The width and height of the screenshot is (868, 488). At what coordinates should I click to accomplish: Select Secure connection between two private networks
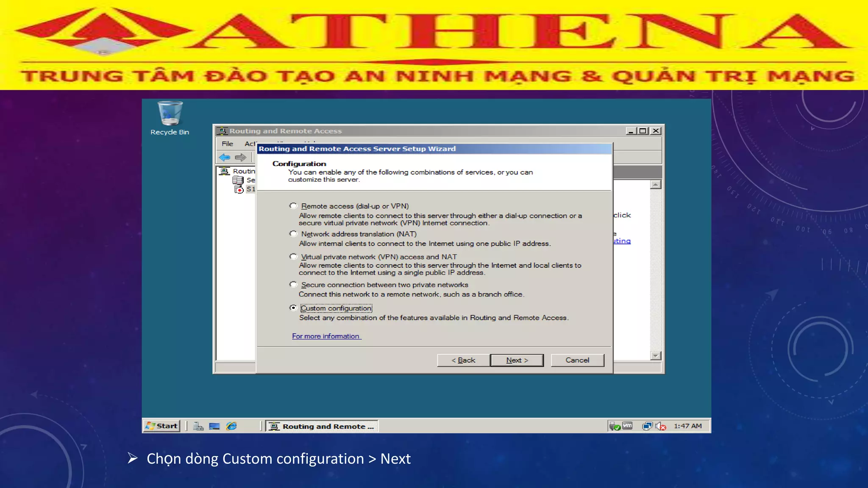coord(293,285)
